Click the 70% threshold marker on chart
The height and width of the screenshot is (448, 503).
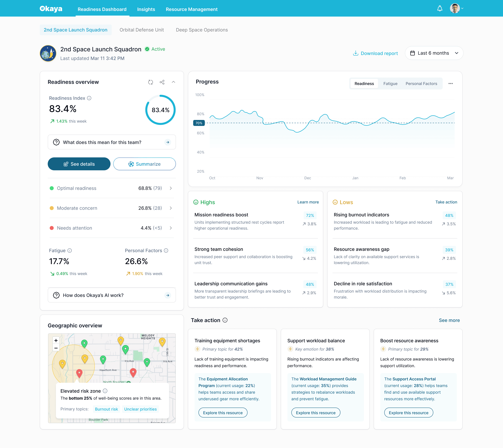pyautogui.click(x=199, y=123)
